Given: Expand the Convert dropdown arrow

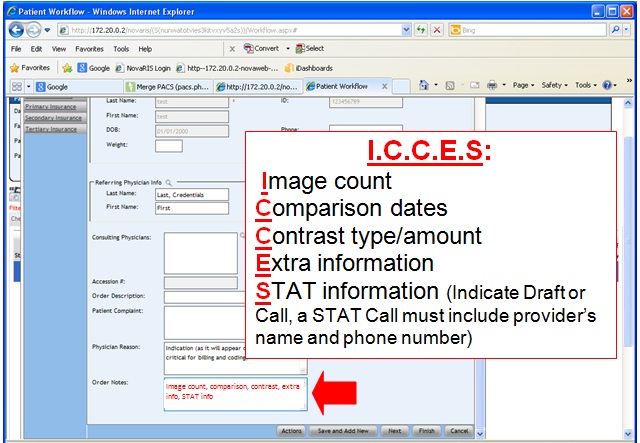Looking at the screenshot, I should (288, 49).
